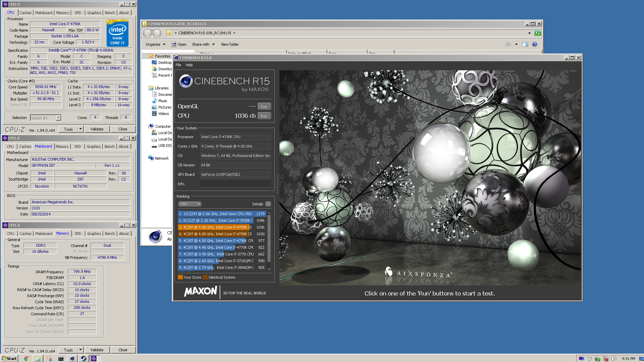
Task: Show the Explorer preview pane icon
Action: click(525, 44)
